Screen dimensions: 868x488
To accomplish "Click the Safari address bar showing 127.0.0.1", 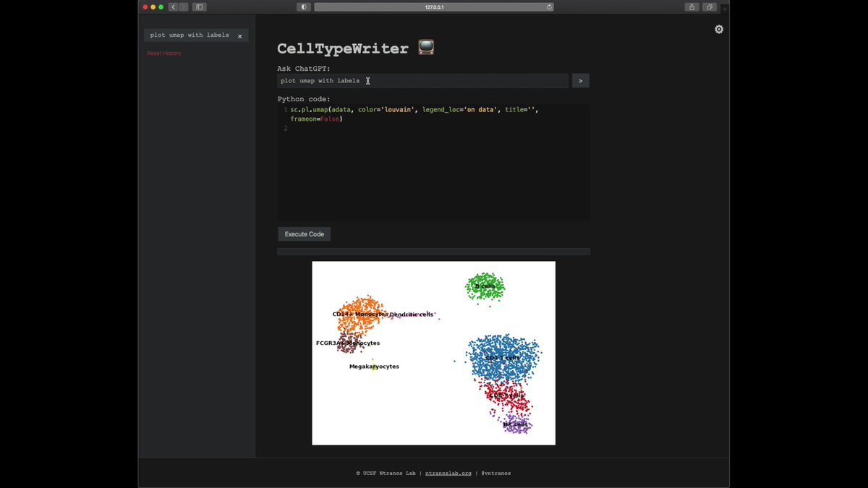I will point(434,7).
